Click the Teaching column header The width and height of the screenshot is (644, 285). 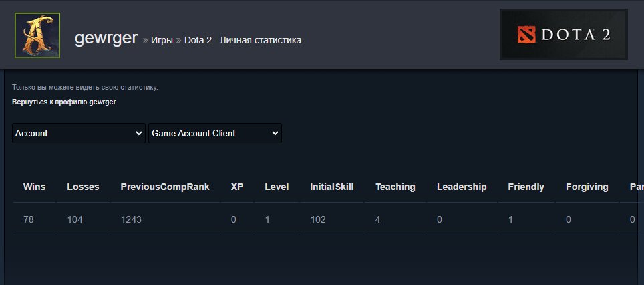[395, 187]
